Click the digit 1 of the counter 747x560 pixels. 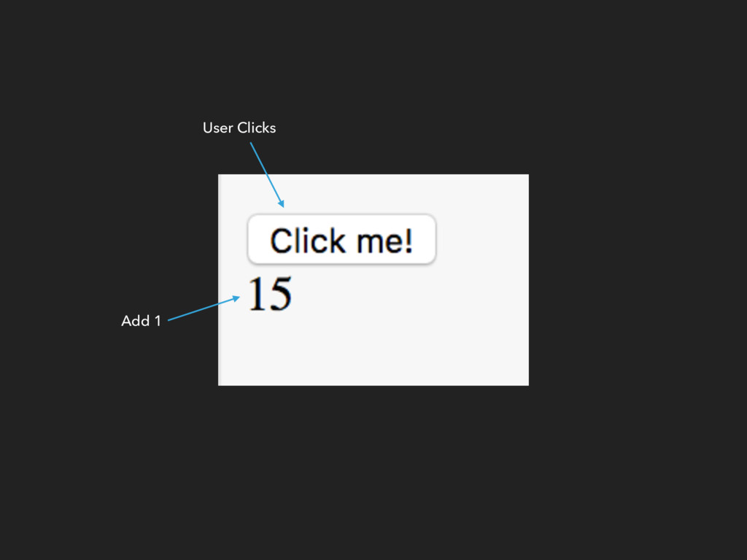coord(256,295)
